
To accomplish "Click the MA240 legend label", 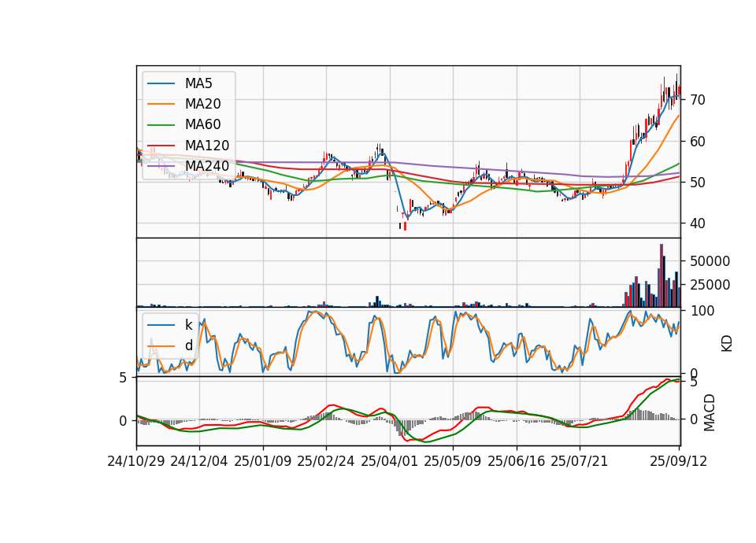I will 207,166.
